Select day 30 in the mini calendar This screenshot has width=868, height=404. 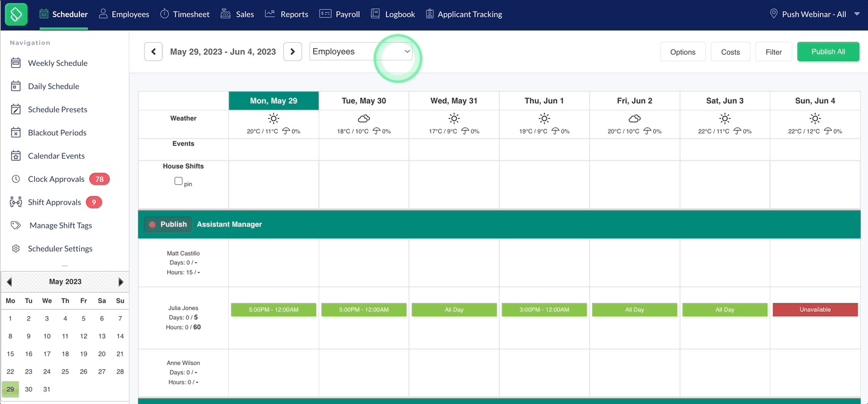click(29, 389)
